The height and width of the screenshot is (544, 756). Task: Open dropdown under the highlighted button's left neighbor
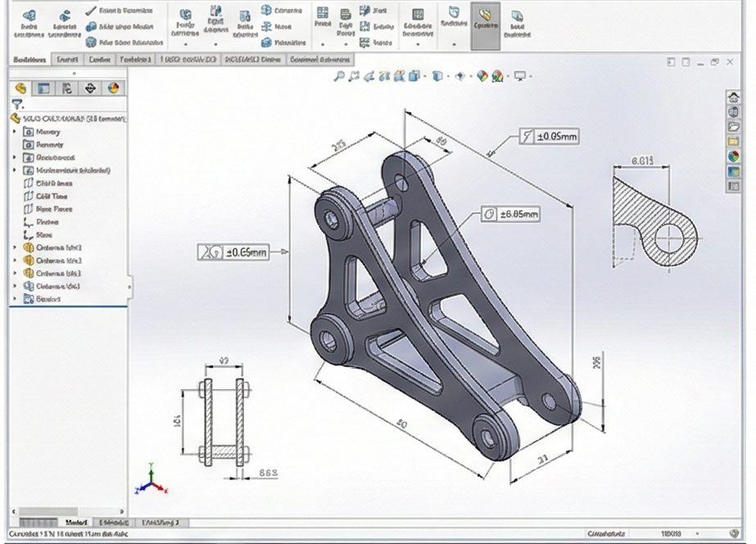point(454,44)
